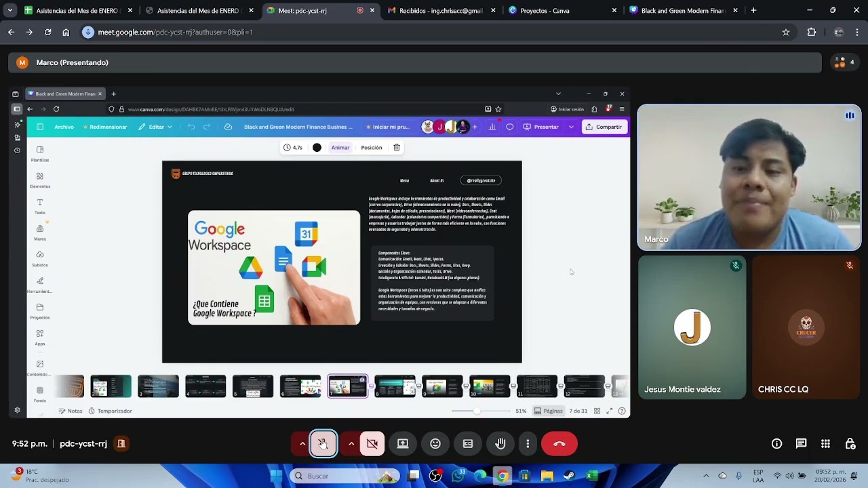Viewport: 868px width, 488px height.
Task: Open the Meet chat panel
Action: (801, 443)
